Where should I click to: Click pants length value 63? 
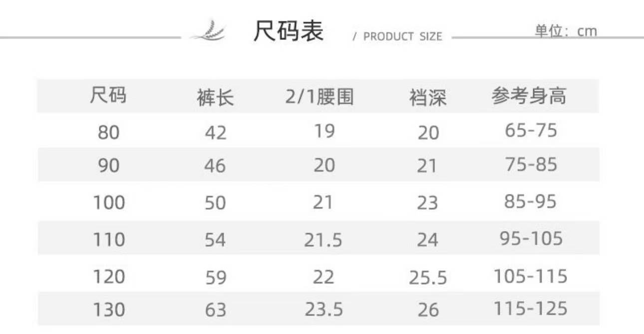tap(216, 310)
